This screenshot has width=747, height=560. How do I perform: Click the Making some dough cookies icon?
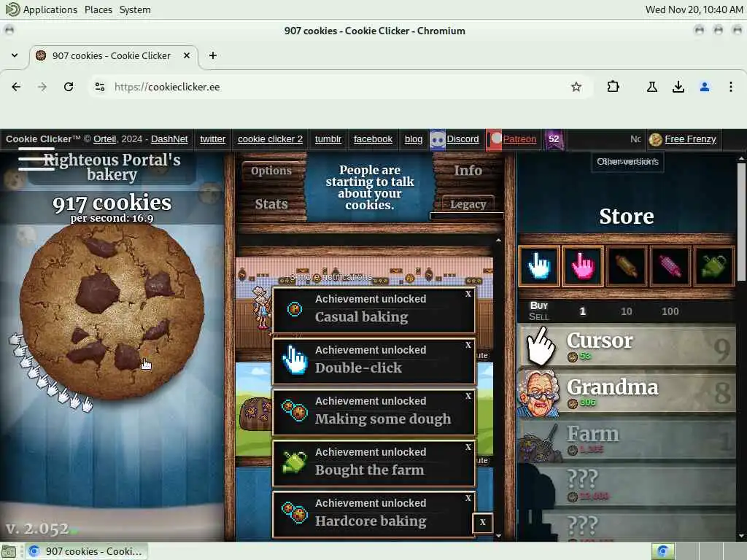295,411
